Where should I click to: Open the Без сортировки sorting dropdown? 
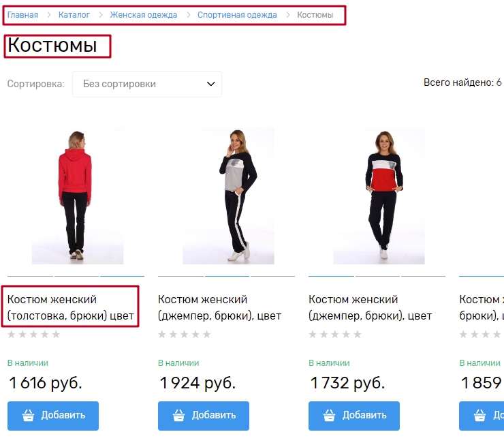click(147, 84)
